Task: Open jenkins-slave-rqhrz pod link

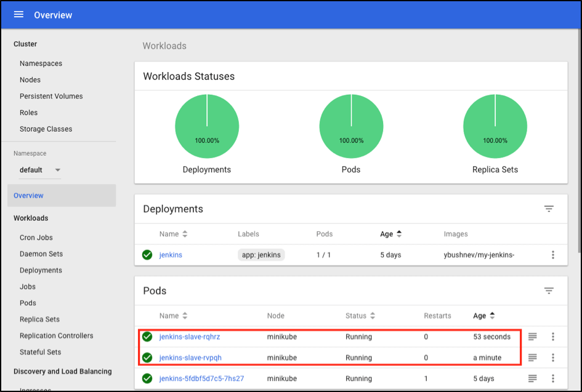Action: point(190,337)
